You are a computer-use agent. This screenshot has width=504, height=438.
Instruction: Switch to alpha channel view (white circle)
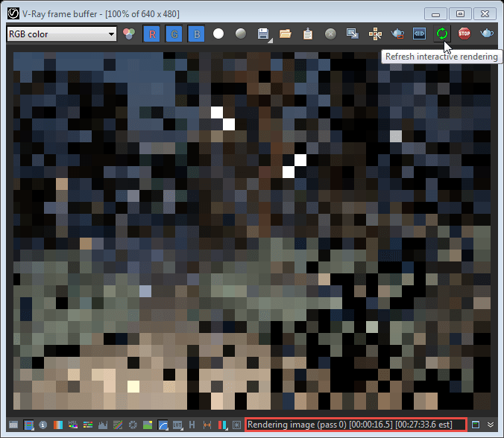point(218,34)
